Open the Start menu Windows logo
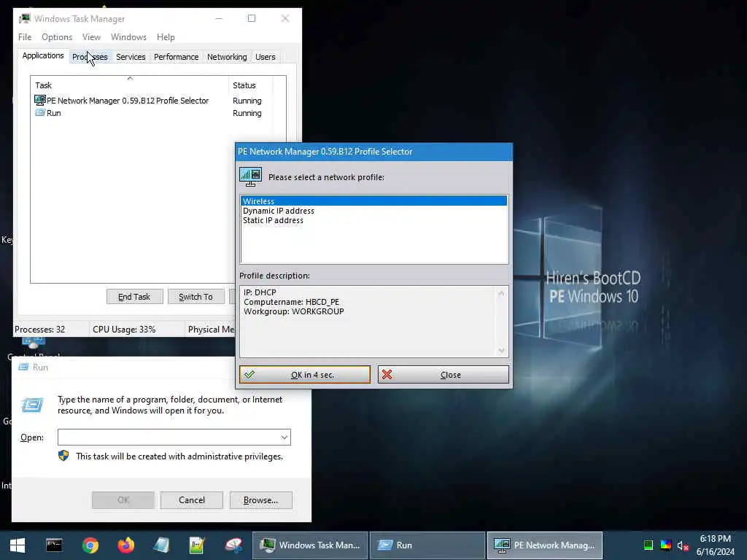 [18, 545]
